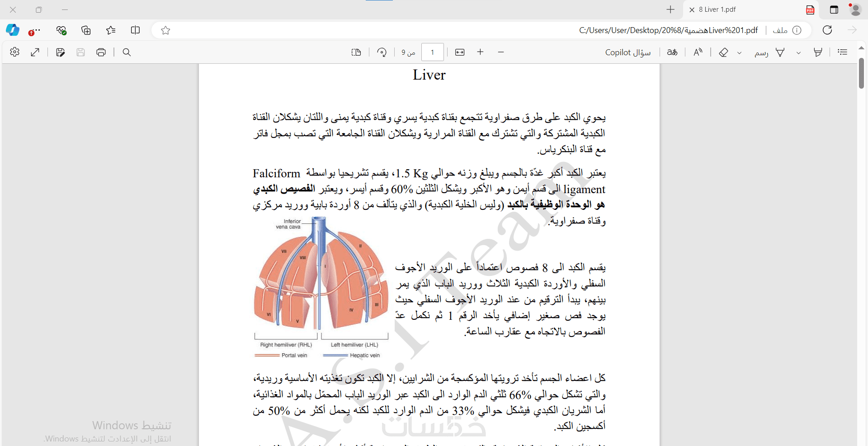The width and height of the screenshot is (868, 446).
Task: Click the forward navigation arrow
Action: (852, 30)
